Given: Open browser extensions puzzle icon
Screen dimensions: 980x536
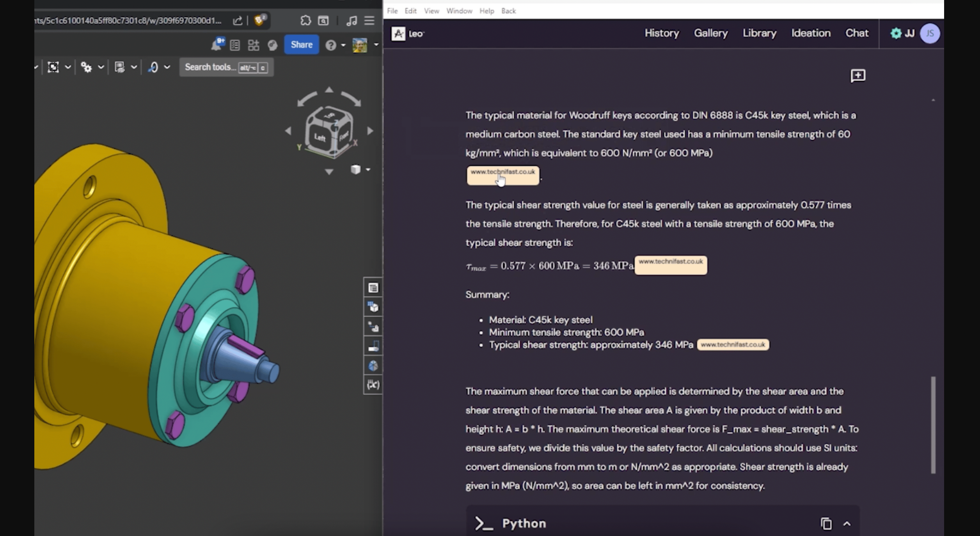Looking at the screenshot, I should (305, 20).
